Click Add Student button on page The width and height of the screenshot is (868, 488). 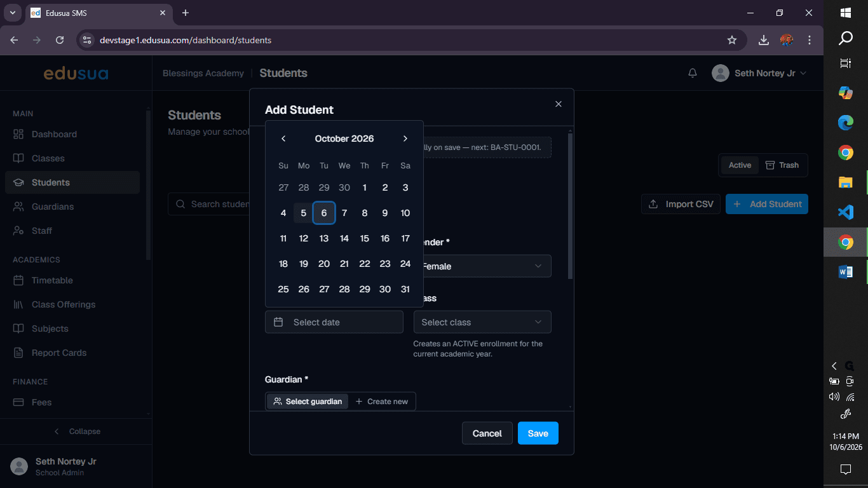(x=767, y=204)
